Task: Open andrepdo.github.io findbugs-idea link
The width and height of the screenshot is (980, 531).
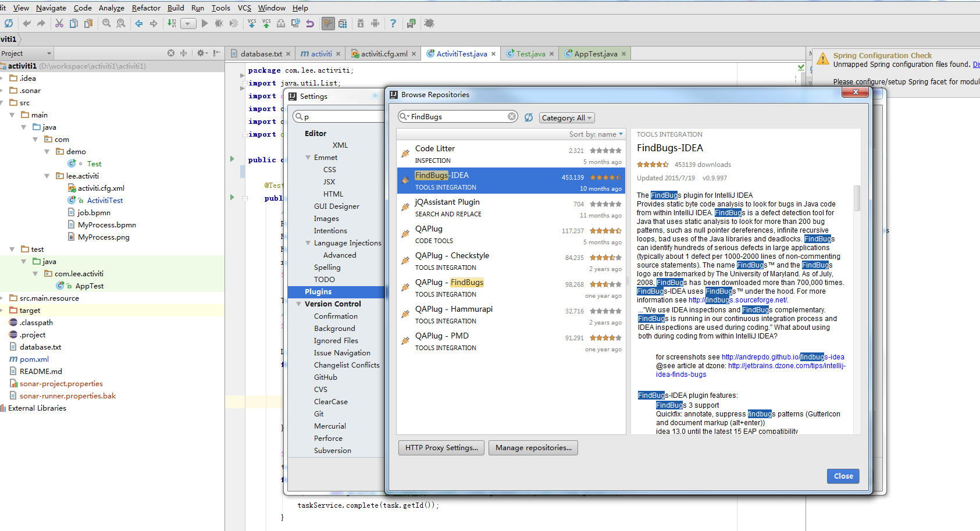Action: [x=783, y=357]
